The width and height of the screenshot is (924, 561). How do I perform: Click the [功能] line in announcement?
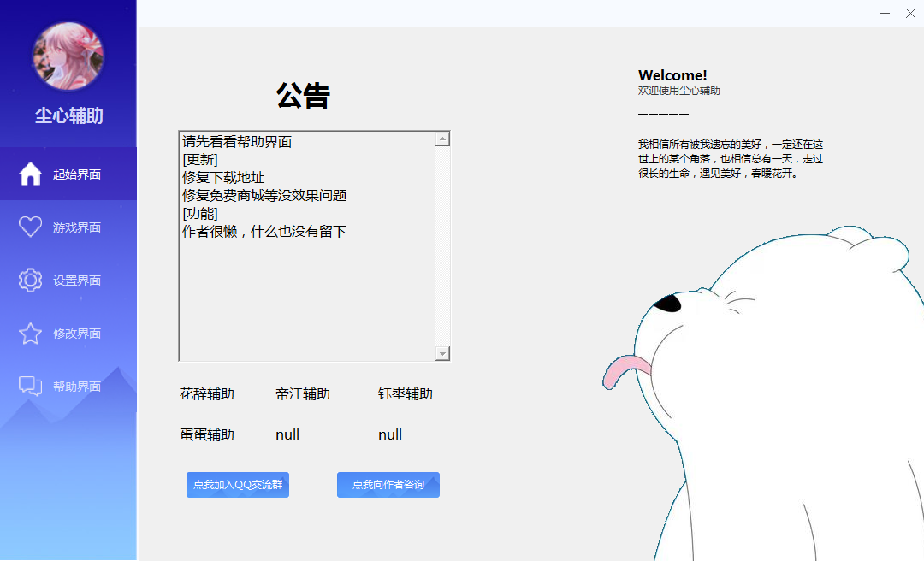coord(199,213)
